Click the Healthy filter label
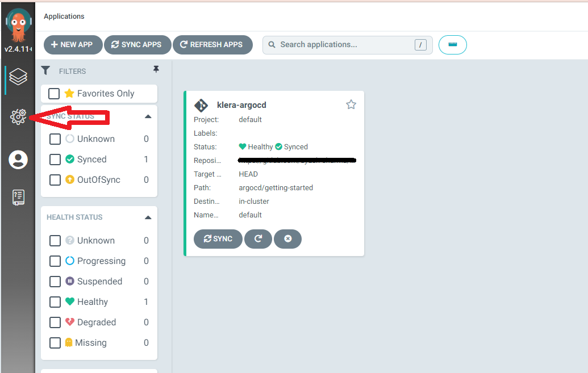 pyautogui.click(x=92, y=302)
